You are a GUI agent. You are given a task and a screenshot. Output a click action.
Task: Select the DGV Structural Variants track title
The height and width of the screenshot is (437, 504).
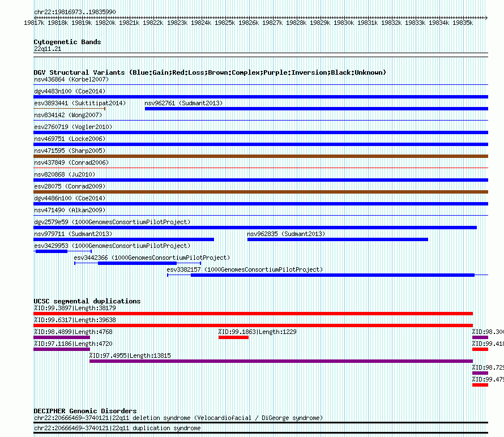pos(210,72)
